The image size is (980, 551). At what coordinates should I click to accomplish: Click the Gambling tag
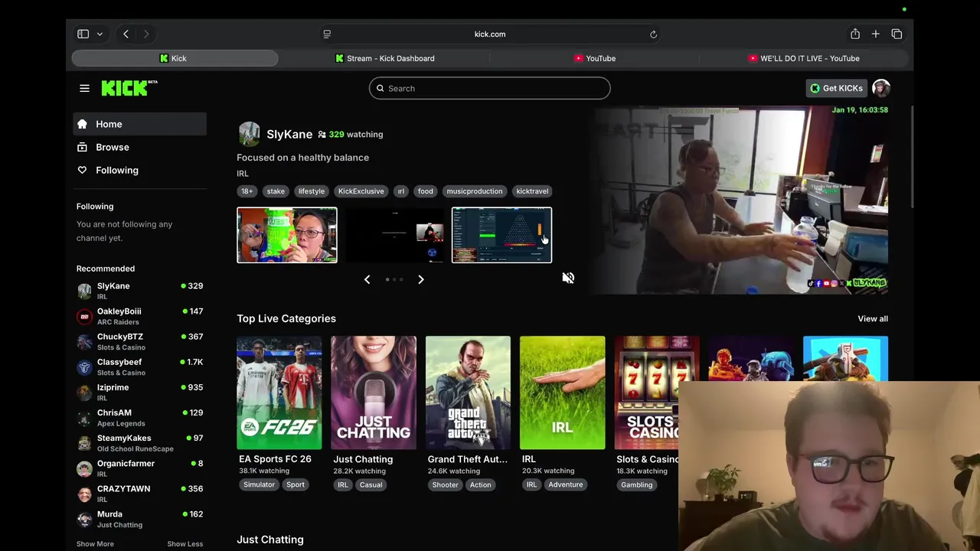636,484
